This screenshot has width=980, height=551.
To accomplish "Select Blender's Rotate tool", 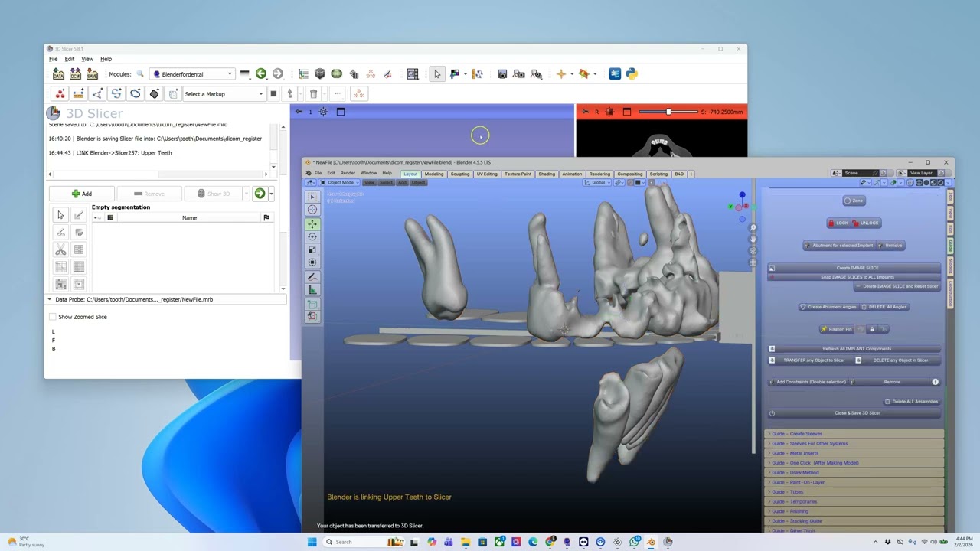I will (312, 236).
